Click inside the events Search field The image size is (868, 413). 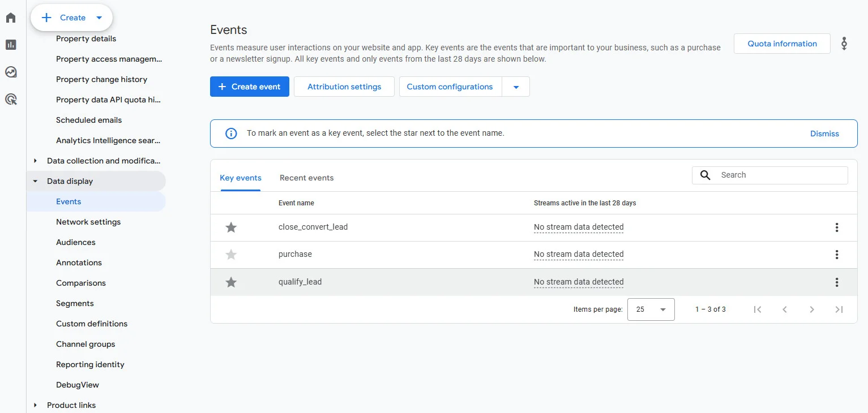coord(776,175)
